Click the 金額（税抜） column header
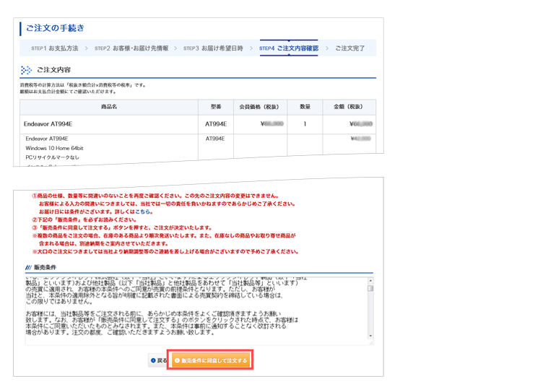Viewport: 556px width, 392px height. pyautogui.click(x=349, y=107)
